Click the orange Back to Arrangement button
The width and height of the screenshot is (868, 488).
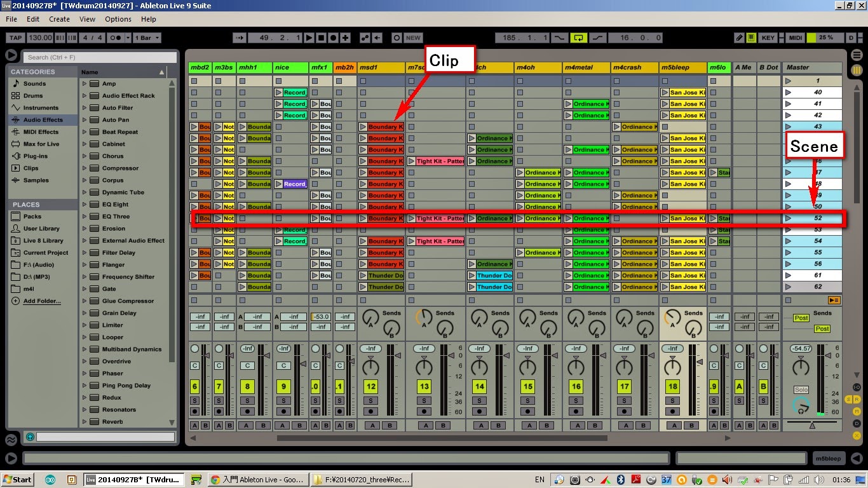tap(834, 300)
